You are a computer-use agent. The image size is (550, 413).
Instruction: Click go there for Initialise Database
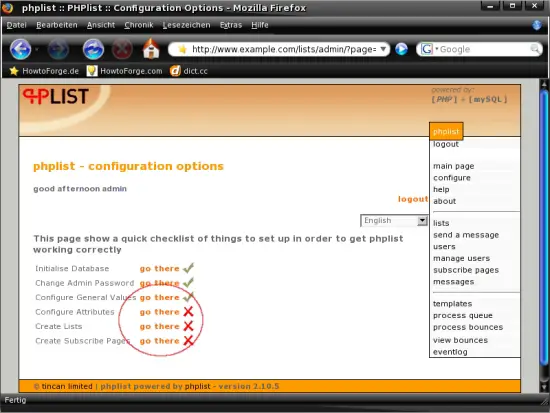(160, 269)
